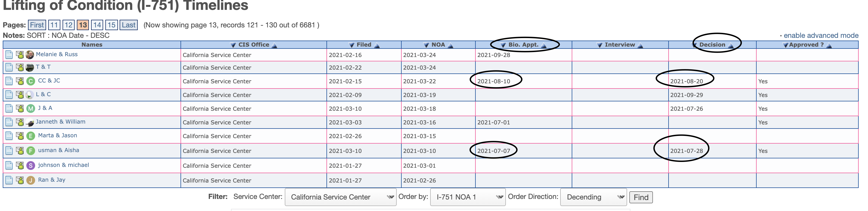
Task: Click green M avatar of J & A
Action: (x=31, y=108)
